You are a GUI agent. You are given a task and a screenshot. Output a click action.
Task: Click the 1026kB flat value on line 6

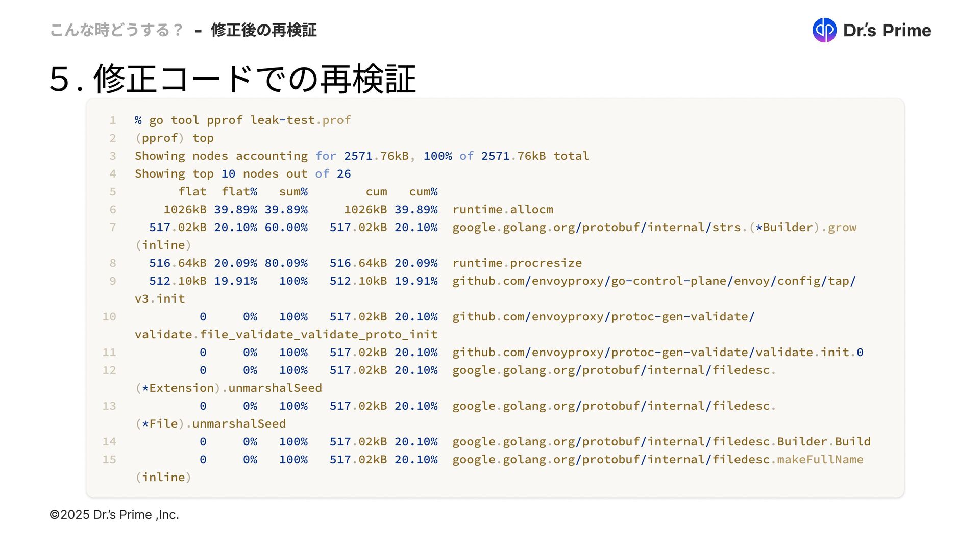coord(185,210)
